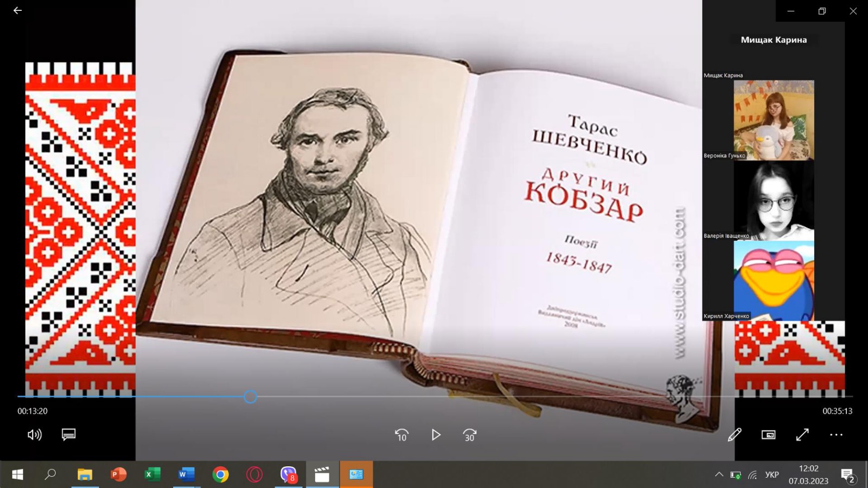Switch to mini view mode
868x488 pixels.
pos(768,435)
